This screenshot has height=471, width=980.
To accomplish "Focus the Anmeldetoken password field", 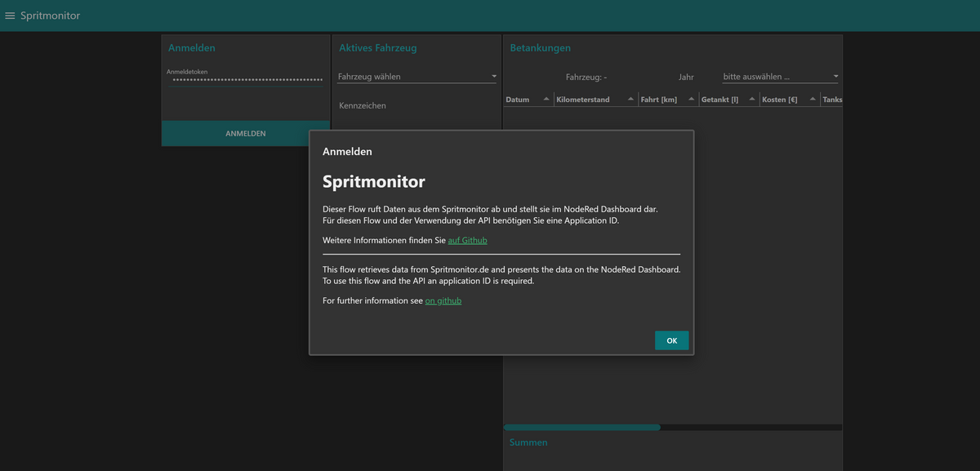I will point(245,80).
